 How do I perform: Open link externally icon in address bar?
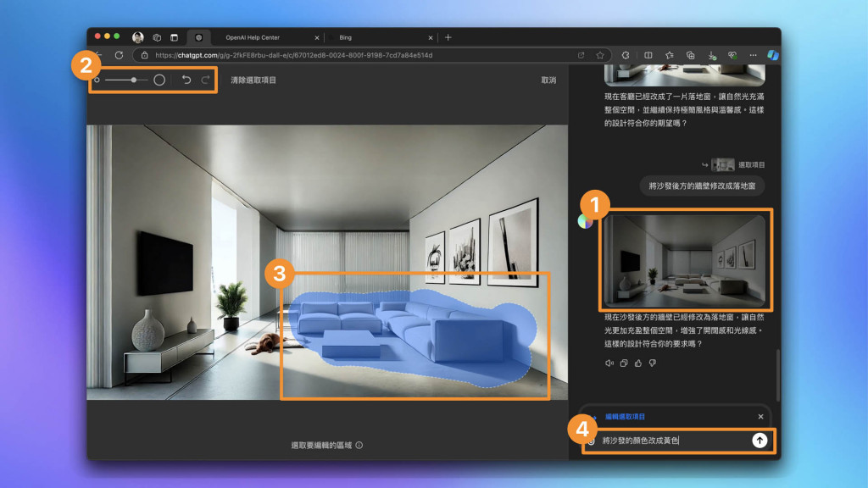click(581, 55)
